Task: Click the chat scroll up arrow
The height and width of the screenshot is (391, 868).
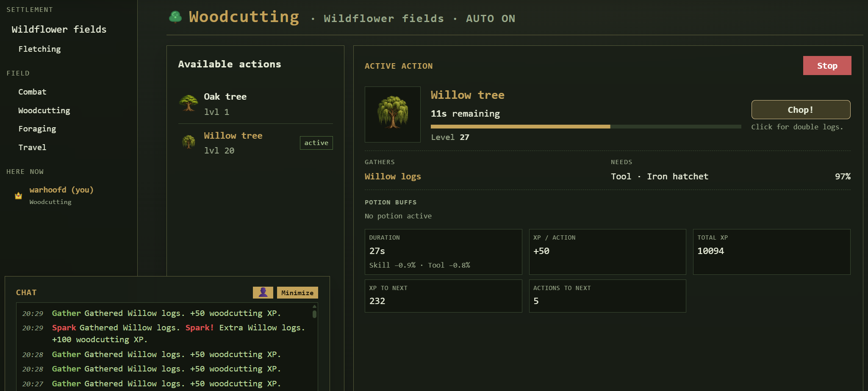Action: 314,306
